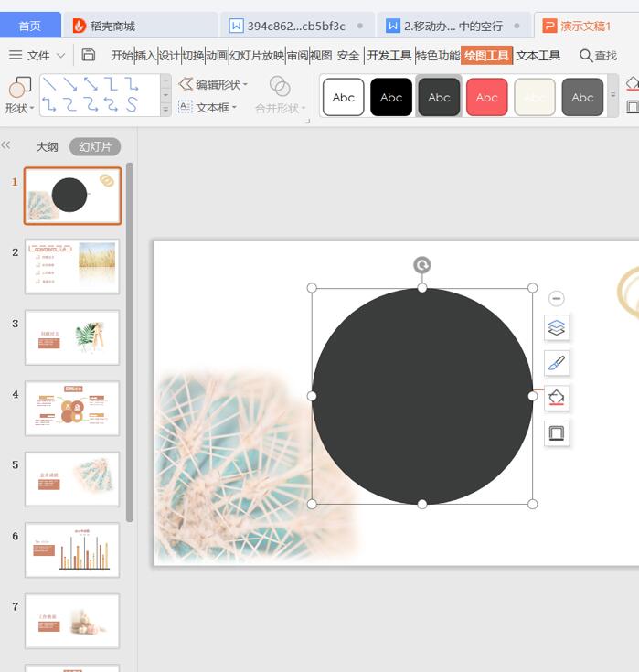Expand the 文件 menu arrow

[x=61, y=55]
